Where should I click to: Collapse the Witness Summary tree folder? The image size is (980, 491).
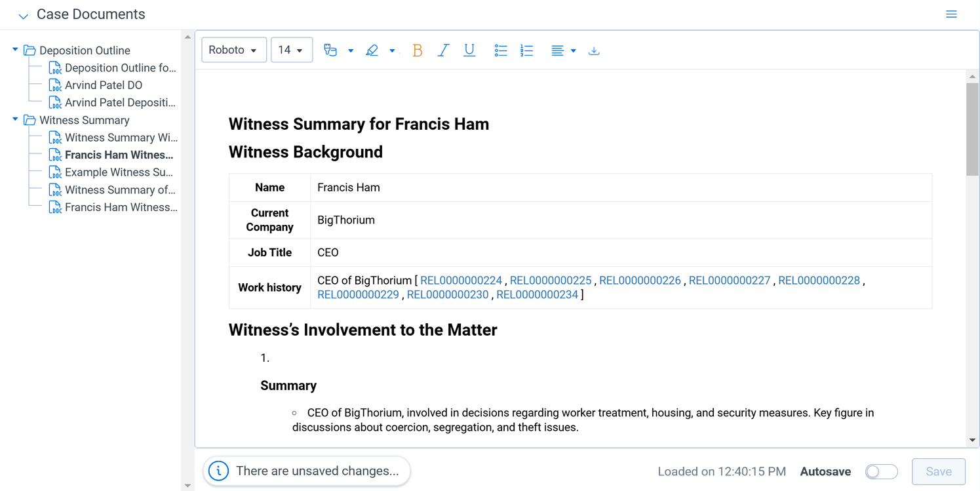[15, 120]
